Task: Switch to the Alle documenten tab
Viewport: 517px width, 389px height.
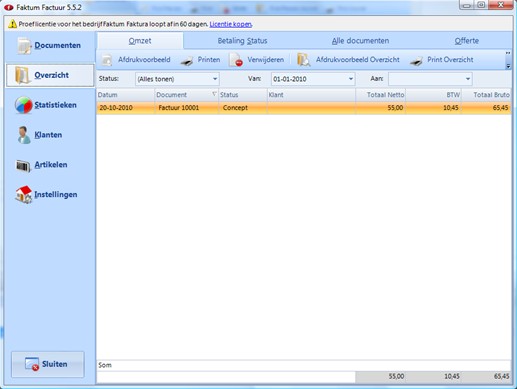Action: [360, 41]
